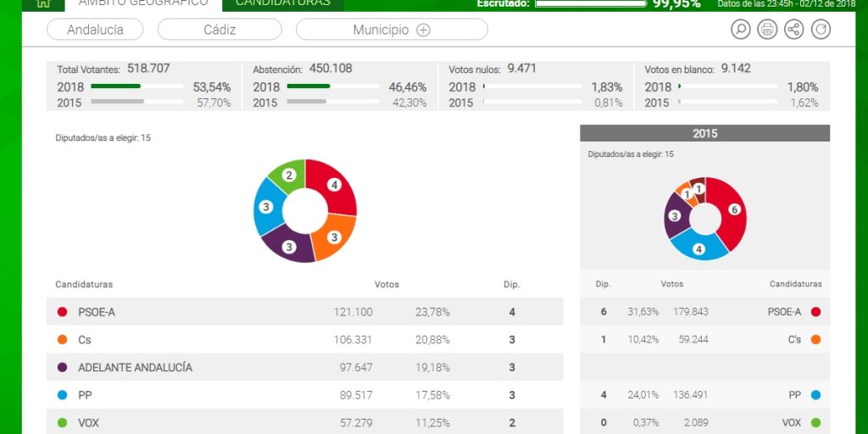Viewport: 868px width, 434px height.
Task: Select the ADELANTE ANDALUCÍA row
Action: click(x=304, y=367)
